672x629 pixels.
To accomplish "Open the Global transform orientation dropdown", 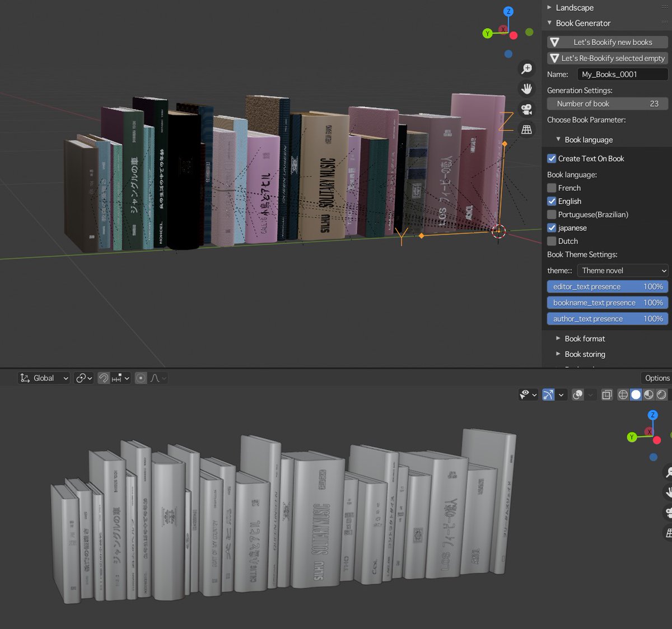I will click(43, 378).
